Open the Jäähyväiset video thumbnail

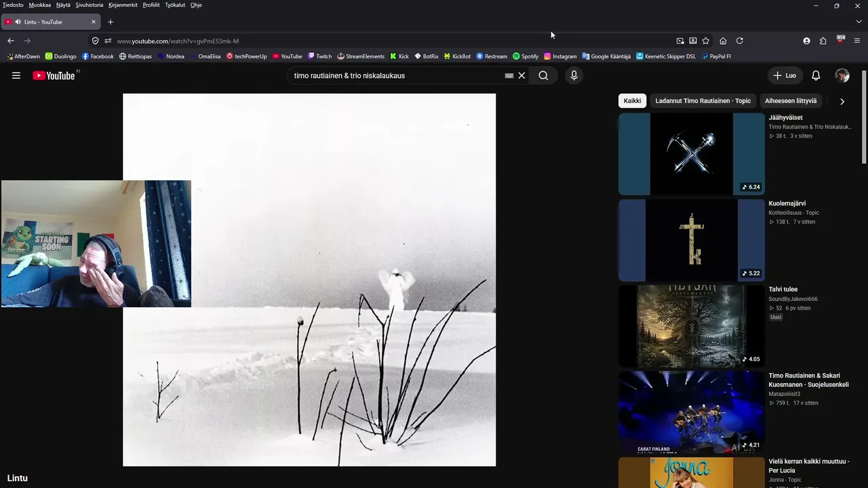pos(692,154)
